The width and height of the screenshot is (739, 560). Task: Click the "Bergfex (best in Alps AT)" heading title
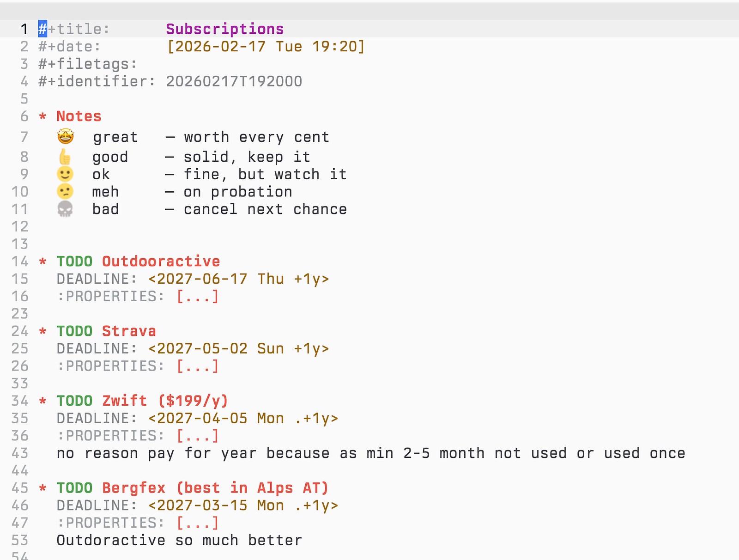[215, 488]
